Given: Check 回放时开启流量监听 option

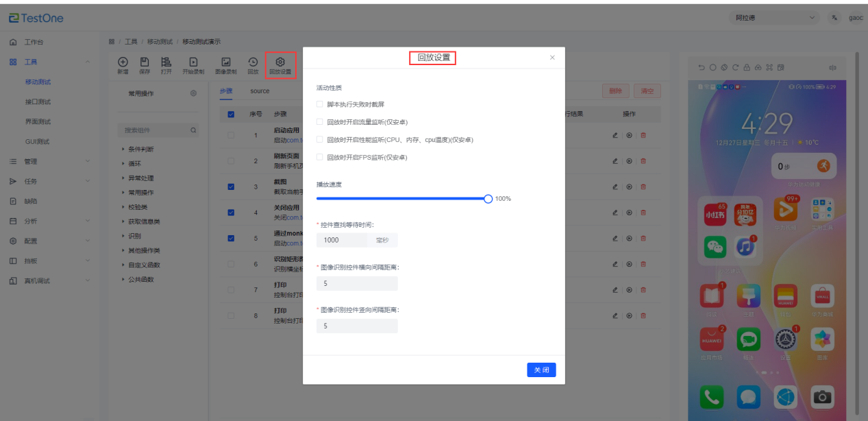Looking at the screenshot, I should (319, 122).
